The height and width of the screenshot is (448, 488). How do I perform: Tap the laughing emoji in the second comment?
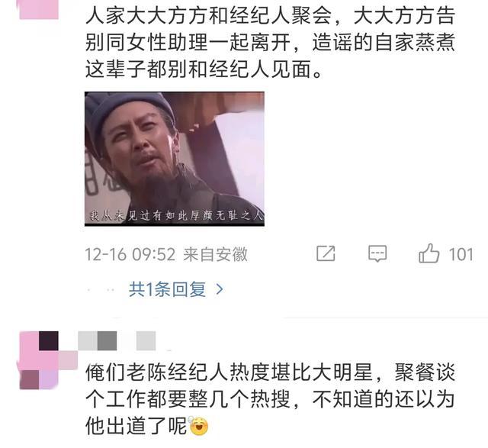click(198, 426)
